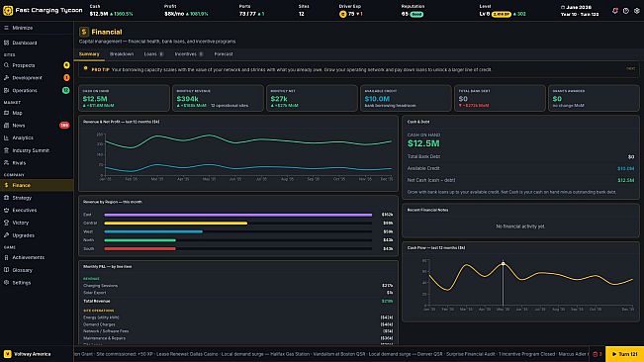This screenshot has height=362, width=644.
Task: Click the Map icon in sidebar
Action: [x=6, y=113]
